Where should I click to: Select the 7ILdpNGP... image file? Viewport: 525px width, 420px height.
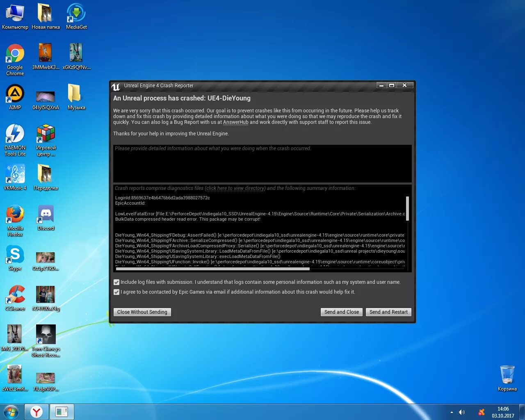46,381
